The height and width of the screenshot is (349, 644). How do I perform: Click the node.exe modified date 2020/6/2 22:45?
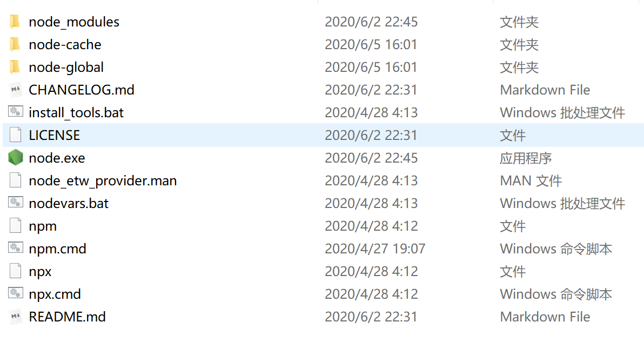point(371,158)
